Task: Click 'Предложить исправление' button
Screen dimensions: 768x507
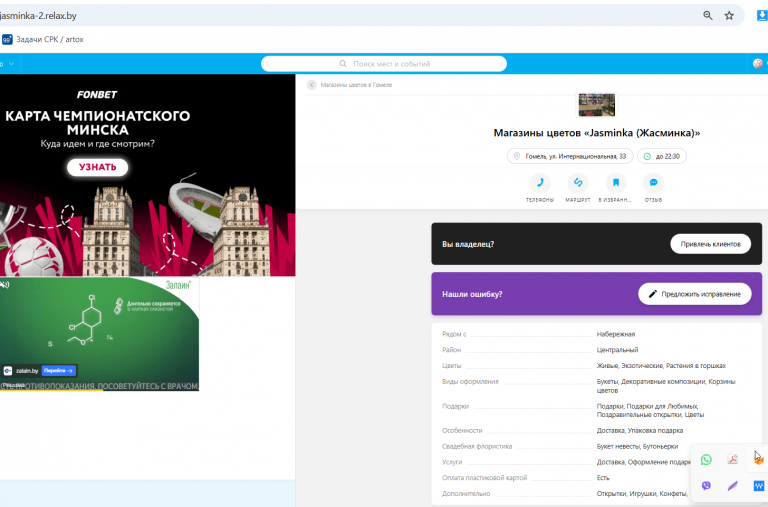Action: [x=695, y=294]
